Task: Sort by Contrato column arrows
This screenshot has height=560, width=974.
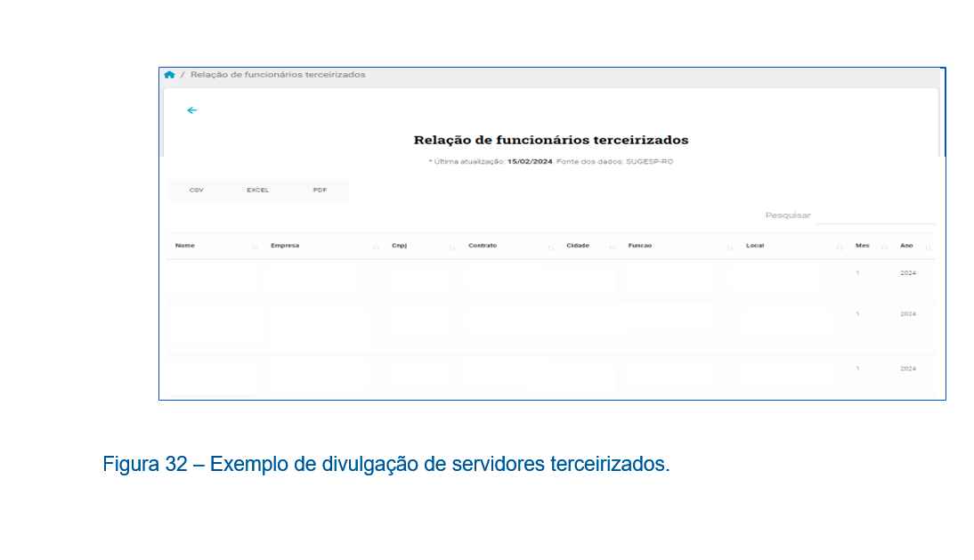Action: (550, 248)
